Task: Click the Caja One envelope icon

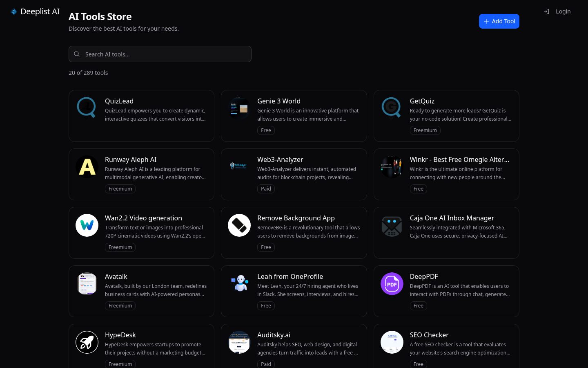Action: [x=392, y=225]
